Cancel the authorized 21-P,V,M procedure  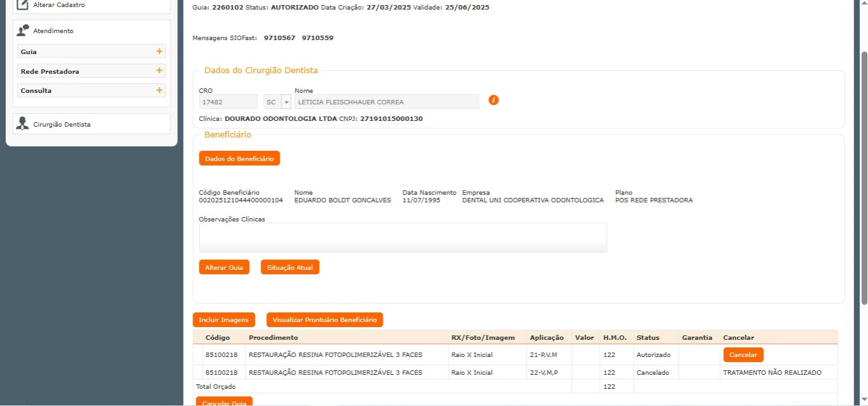point(743,354)
